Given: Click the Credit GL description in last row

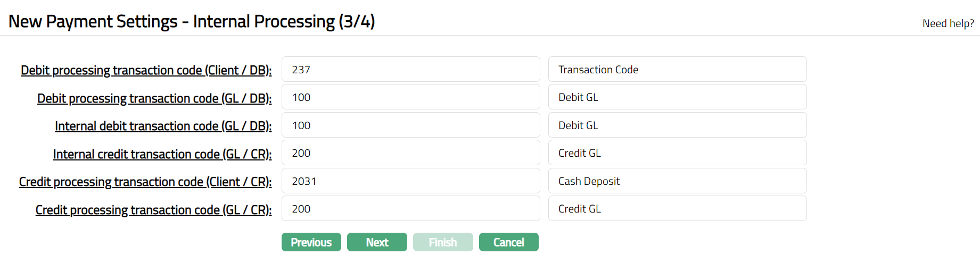Looking at the screenshot, I should tap(677, 209).
